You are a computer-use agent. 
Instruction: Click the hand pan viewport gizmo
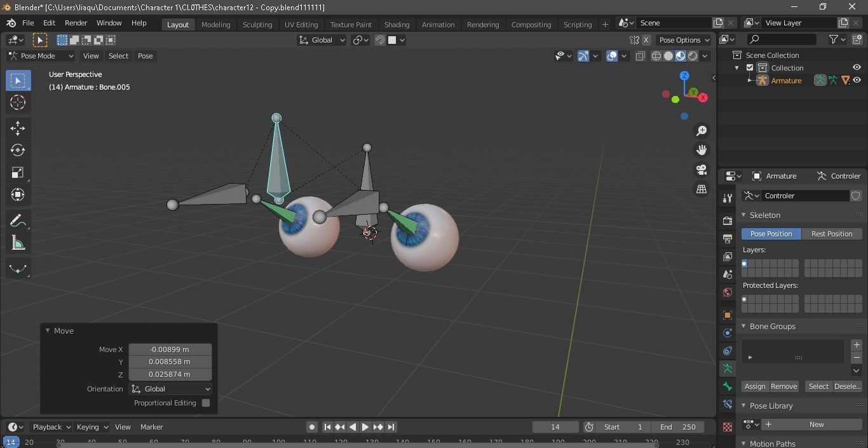(702, 150)
